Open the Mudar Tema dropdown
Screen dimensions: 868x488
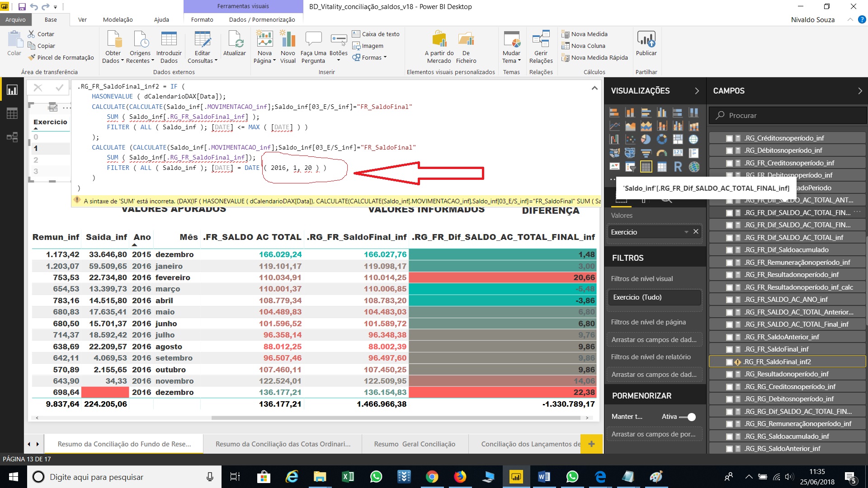pyautogui.click(x=511, y=47)
